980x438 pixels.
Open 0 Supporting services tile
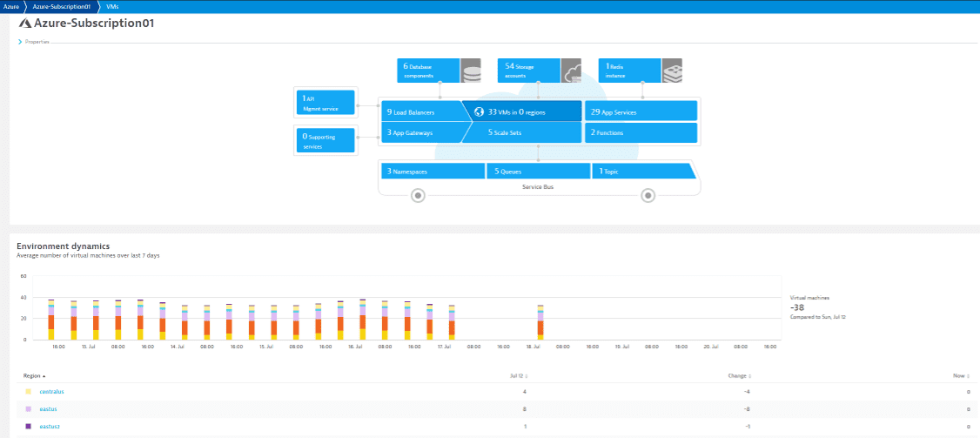325,139
